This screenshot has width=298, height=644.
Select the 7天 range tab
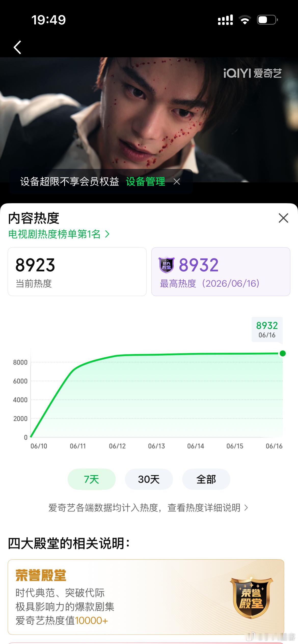click(92, 479)
